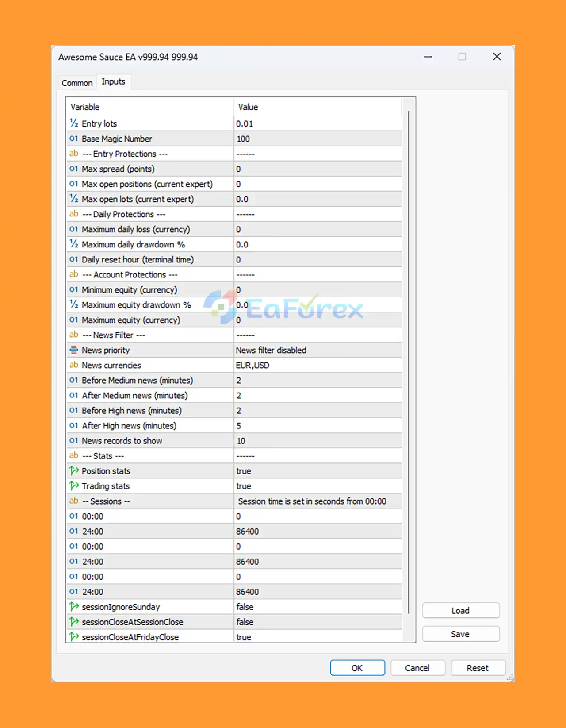Screen dimensions: 566x728
Task: Click the Entry lots double-type icon
Action: point(74,123)
